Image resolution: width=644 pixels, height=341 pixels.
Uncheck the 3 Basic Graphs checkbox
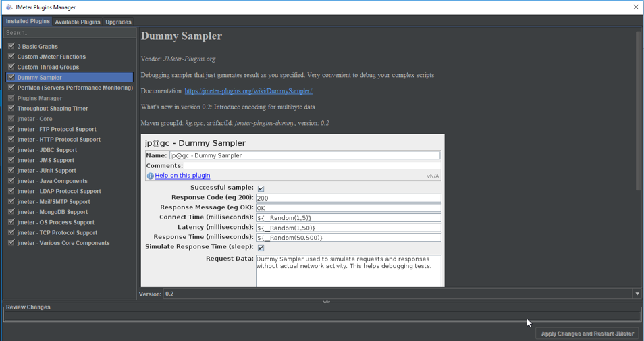11,46
